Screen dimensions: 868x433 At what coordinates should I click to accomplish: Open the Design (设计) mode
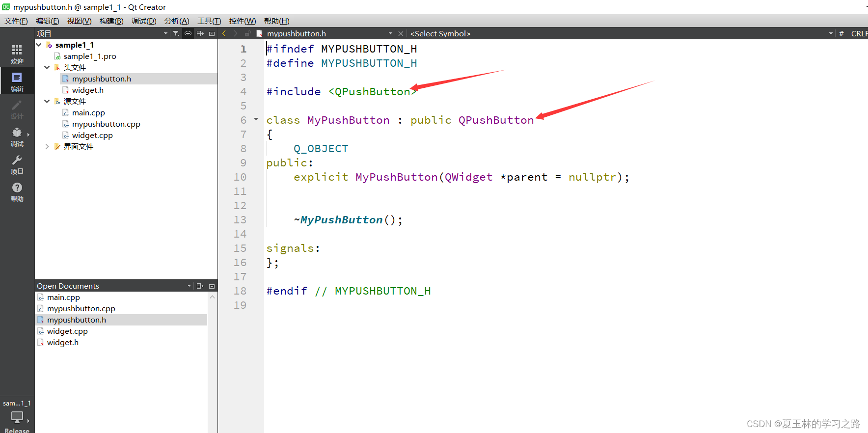(17, 109)
